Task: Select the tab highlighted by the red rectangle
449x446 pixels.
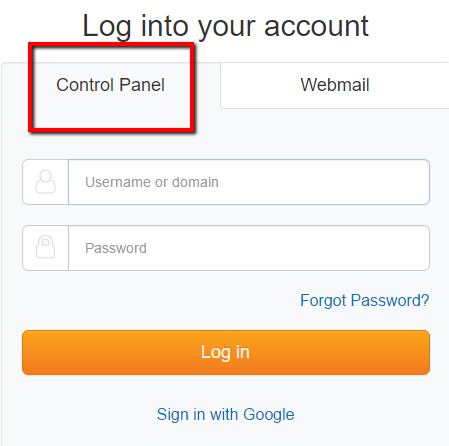Action: (110, 85)
